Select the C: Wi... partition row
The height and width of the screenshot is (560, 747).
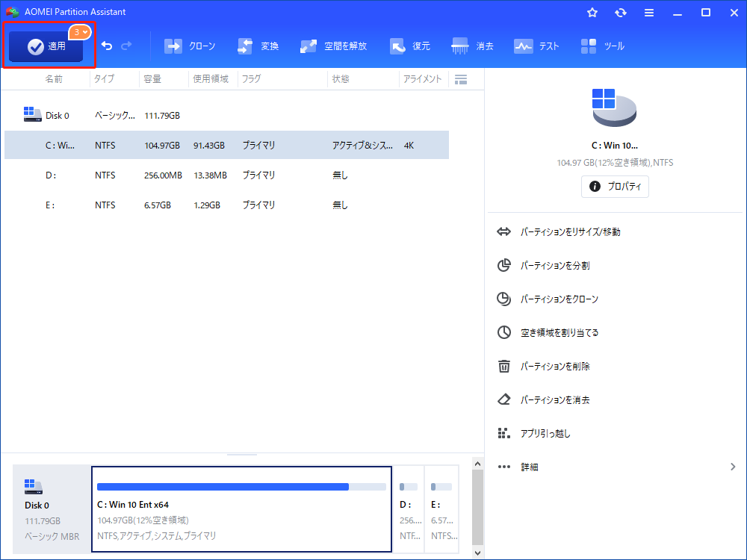[x=227, y=146]
